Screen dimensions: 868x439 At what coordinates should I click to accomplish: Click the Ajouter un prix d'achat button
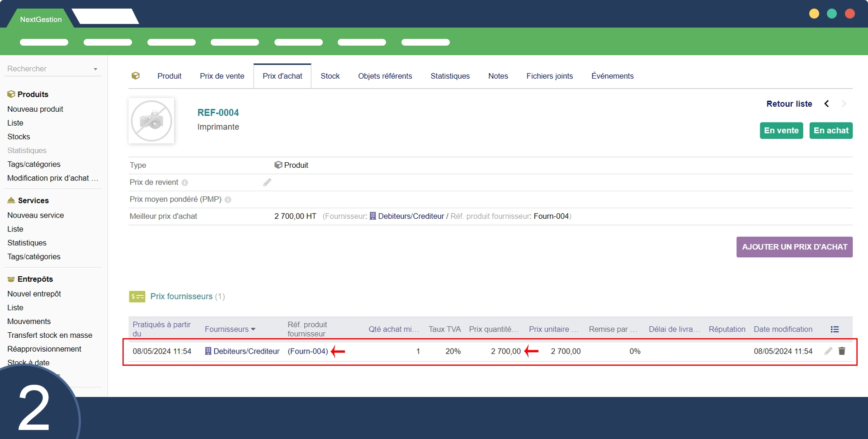(x=794, y=247)
